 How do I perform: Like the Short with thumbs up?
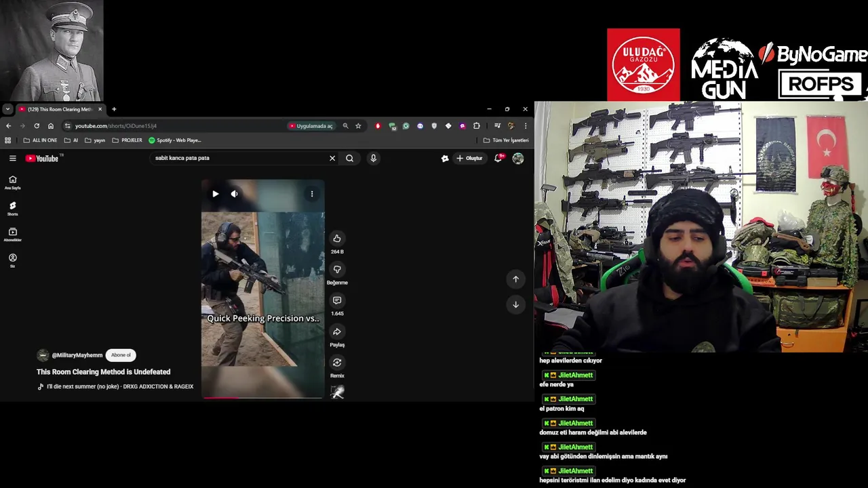(x=337, y=239)
